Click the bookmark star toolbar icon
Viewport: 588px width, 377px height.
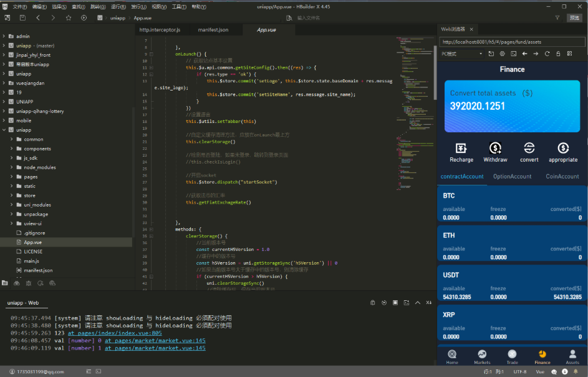click(68, 17)
